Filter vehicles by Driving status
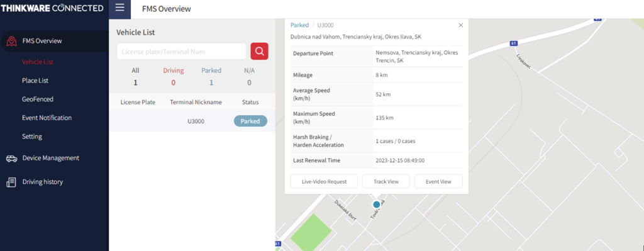 pos(174,76)
